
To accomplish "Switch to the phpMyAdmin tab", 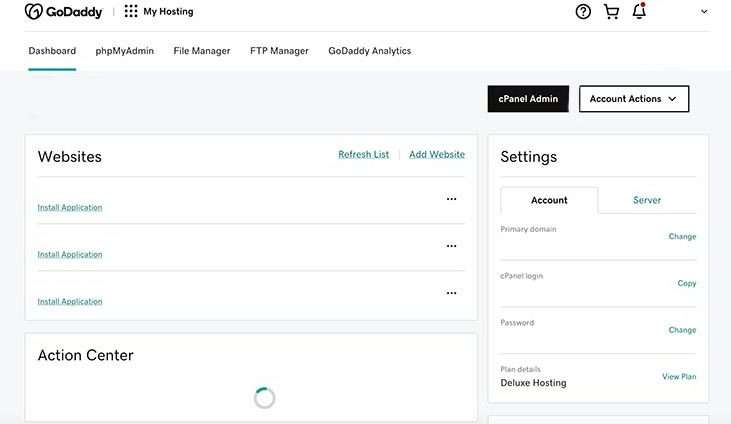I will pos(125,51).
